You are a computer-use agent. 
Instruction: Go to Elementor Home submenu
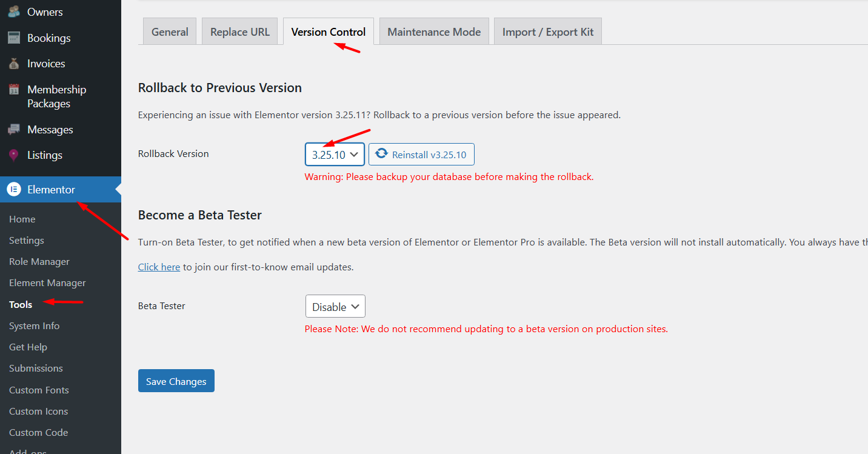tap(22, 219)
